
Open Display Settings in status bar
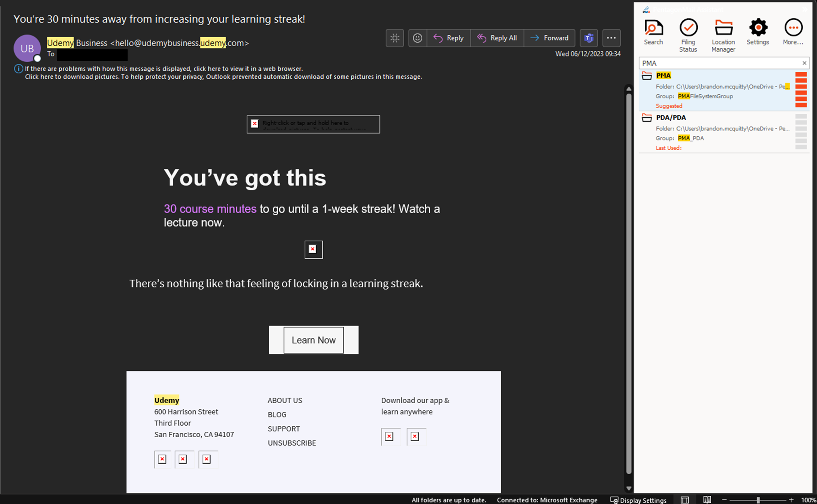638,500
